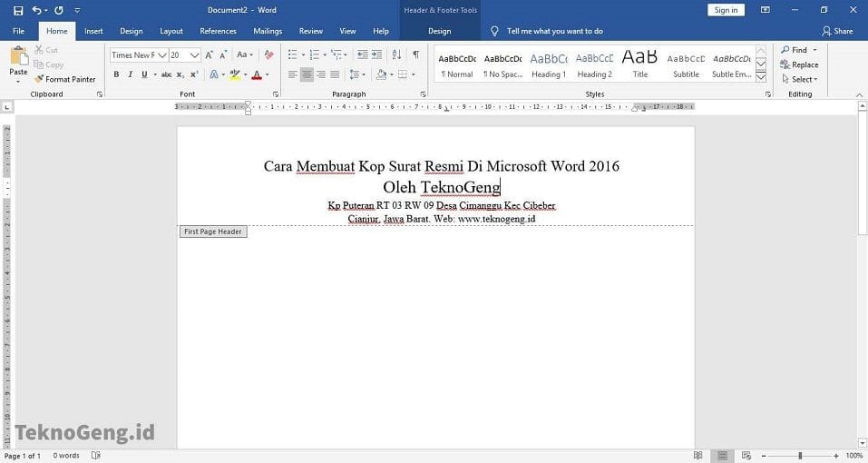Open the Font dialog launcher
868x463 pixels.
coord(276,94)
